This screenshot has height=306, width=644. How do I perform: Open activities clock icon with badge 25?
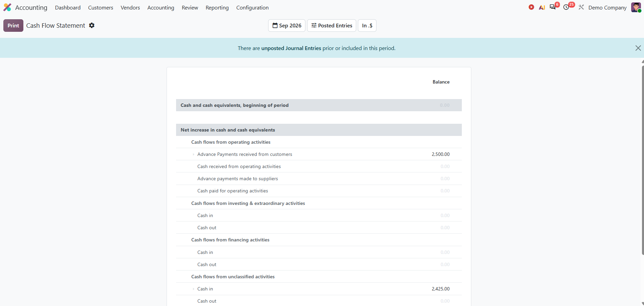coord(566,7)
